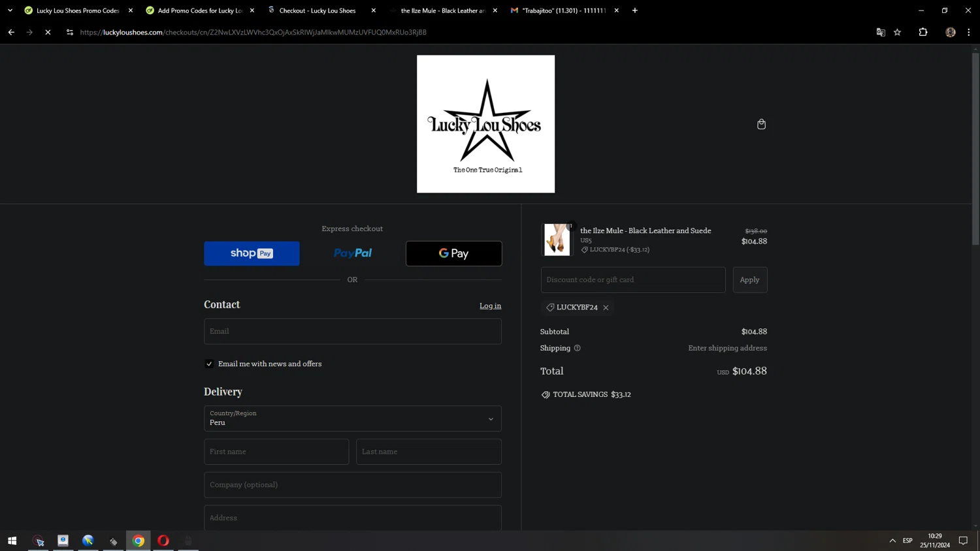The width and height of the screenshot is (980, 551).
Task: Focus the Discount code or gift card field
Action: tap(633, 279)
